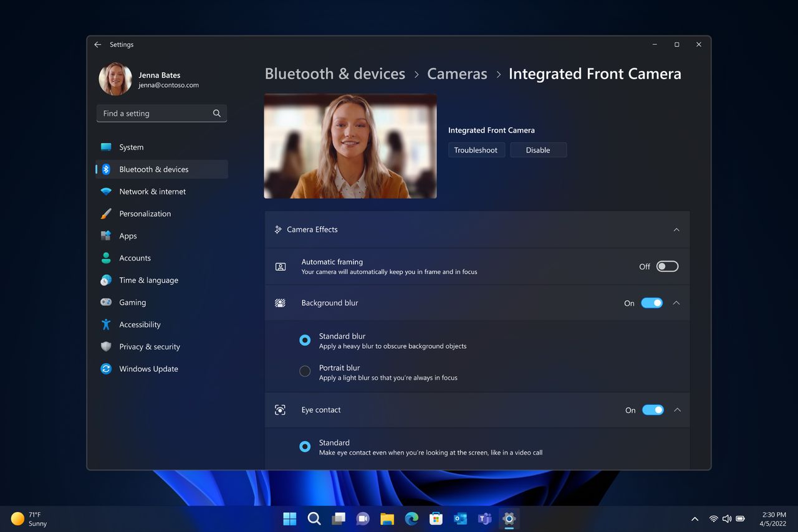Collapse the Background blur options
The height and width of the screenshot is (532, 798).
point(676,303)
